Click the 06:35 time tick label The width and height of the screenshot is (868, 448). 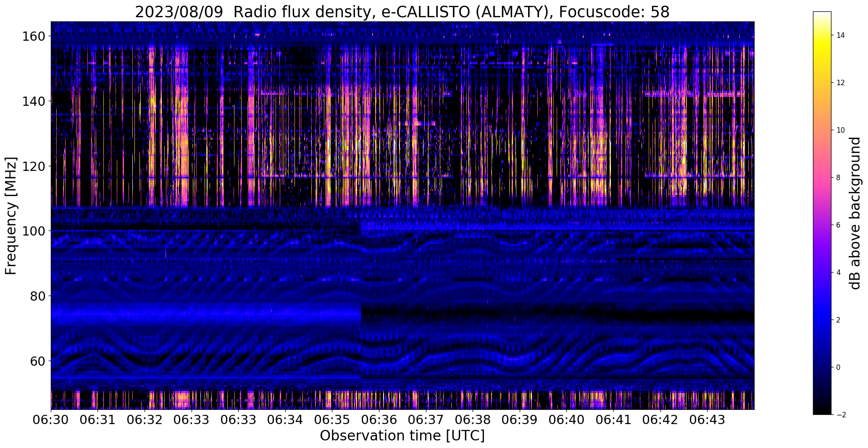[x=332, y=420]
